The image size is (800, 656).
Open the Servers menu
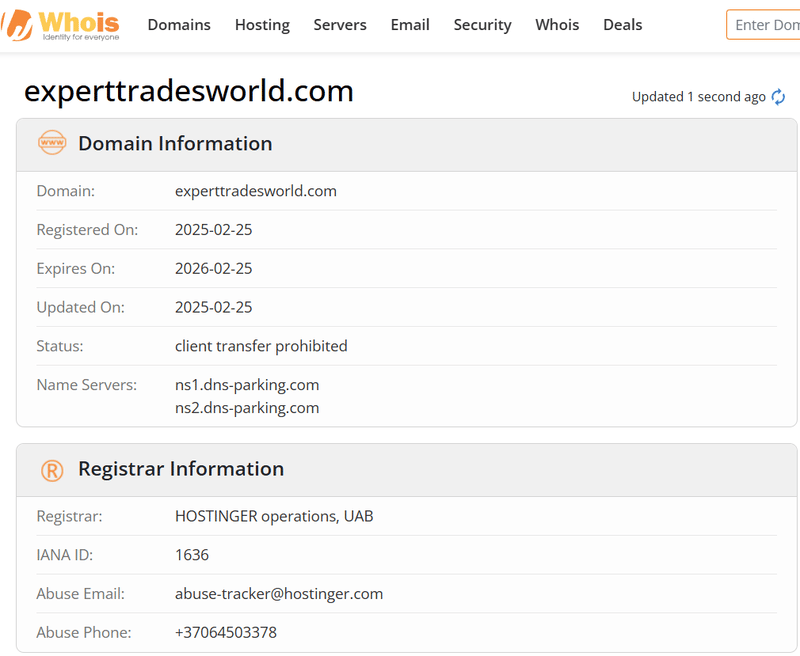[340, 25]
